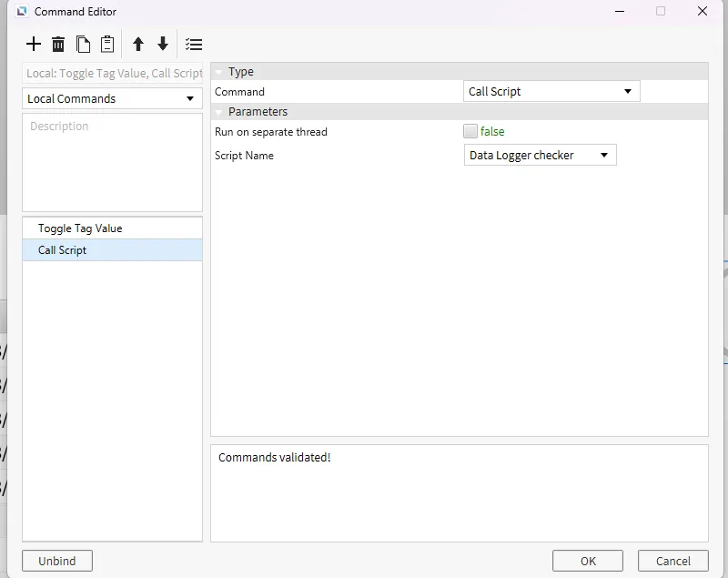This screenshot has height=578, width=728.
Task: Collapse the Parameters section
Action: pos(219,112)
